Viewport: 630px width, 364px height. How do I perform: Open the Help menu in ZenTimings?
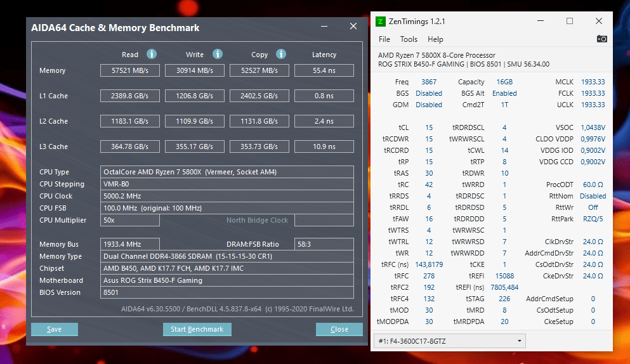pyautogui.click(x=435, y=39)
